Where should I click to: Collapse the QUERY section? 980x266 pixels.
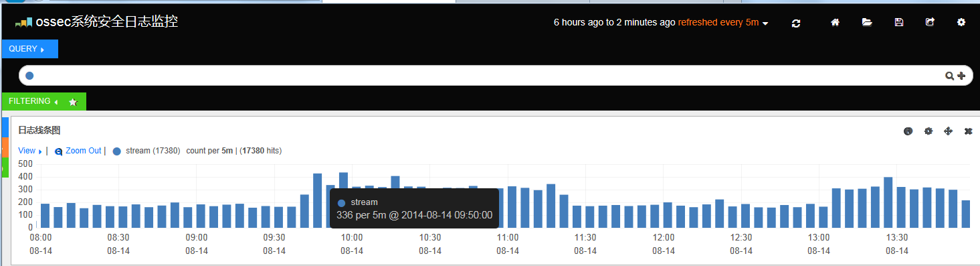point(30,49)
